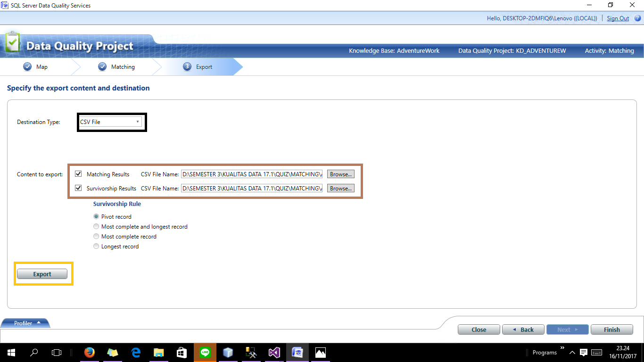Open the Windows Start menu
This screenshot has width=644, height=362.
click(x=11, y=353)
